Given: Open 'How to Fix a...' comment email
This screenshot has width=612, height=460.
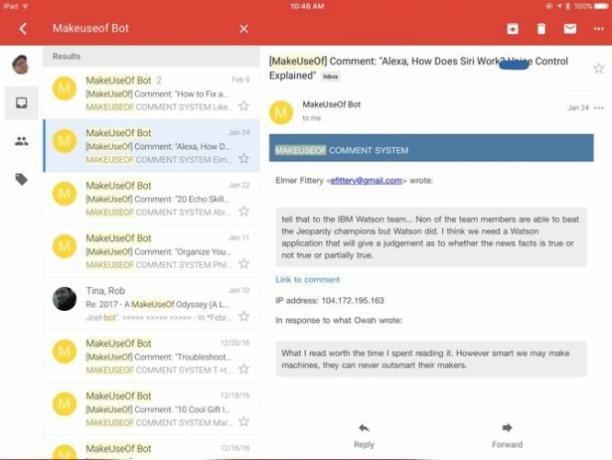Looking at the screenshot, I should [151, 93].
